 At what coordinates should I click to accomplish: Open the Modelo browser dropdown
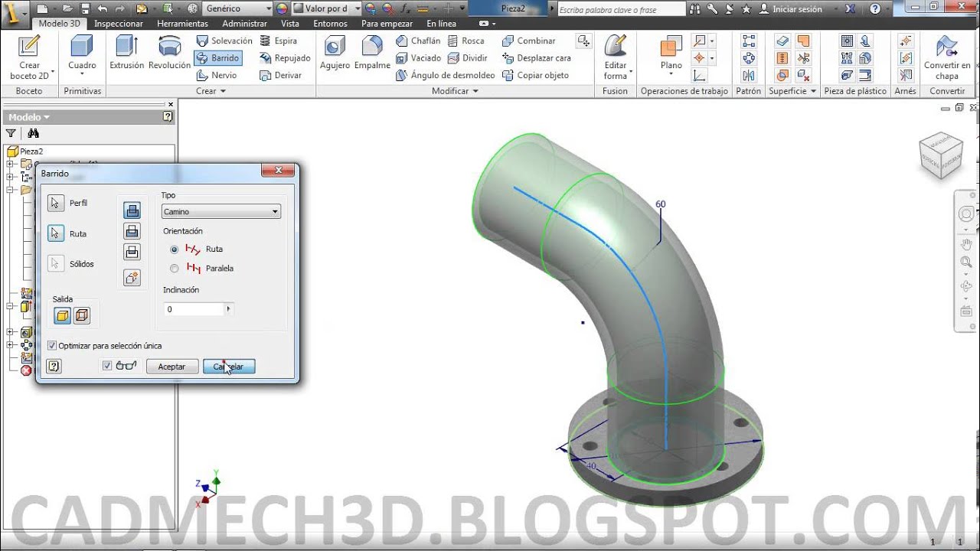29,117
